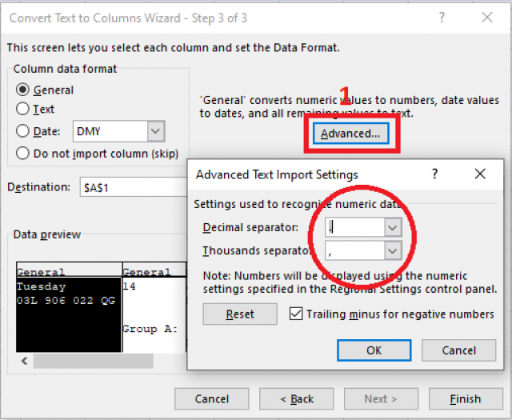Pick Do not import column (skip)
The height and width of the screenshot is (420, 512).
click(x=23, y=153)
